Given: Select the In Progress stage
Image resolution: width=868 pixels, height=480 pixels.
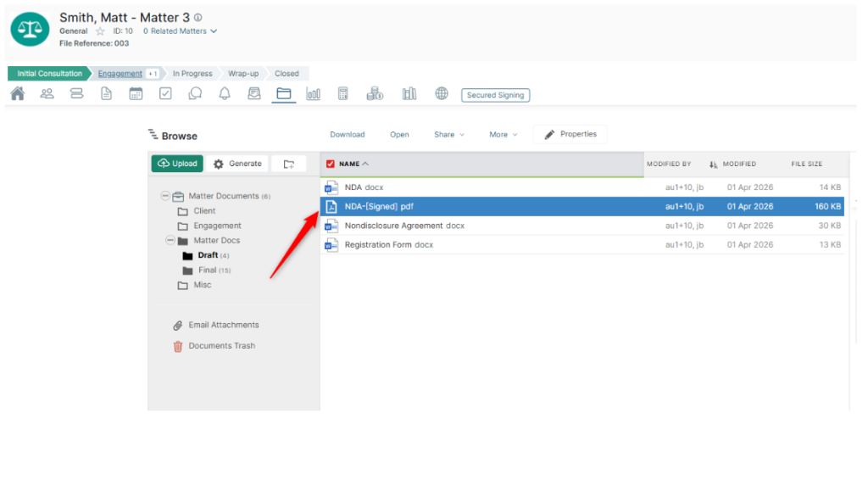Looking at the screenshot, I should pos(192,74).
